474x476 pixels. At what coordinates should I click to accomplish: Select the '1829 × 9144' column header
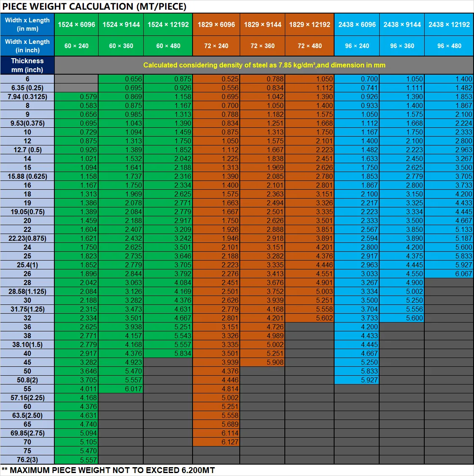click(x=262, y=24)
